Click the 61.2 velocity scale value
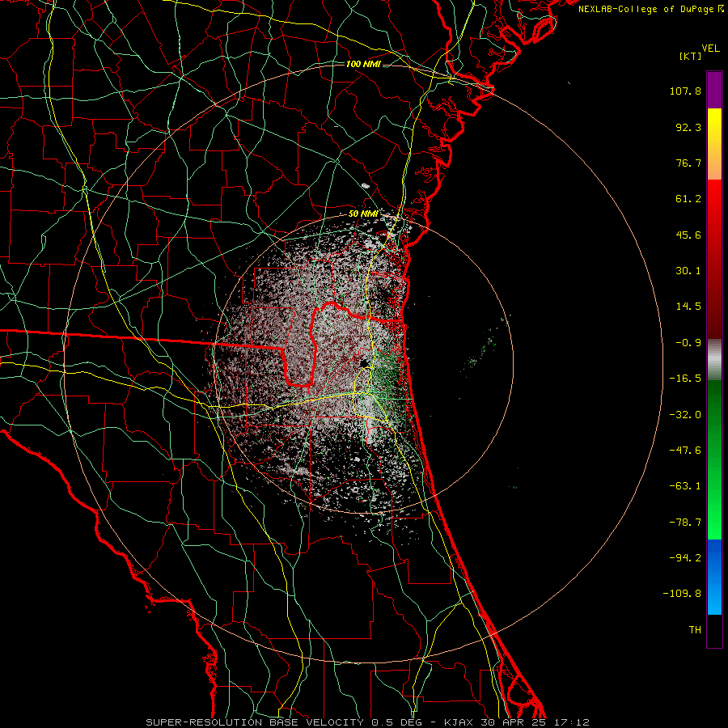 pyautogui.click(x=688, y=199)
